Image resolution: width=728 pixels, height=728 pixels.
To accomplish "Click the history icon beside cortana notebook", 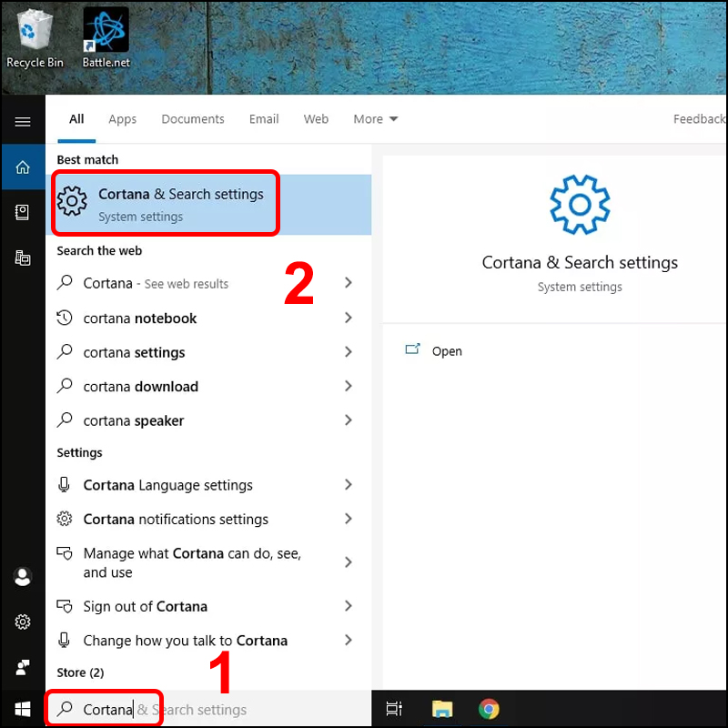I will click(x=65, y=318).
